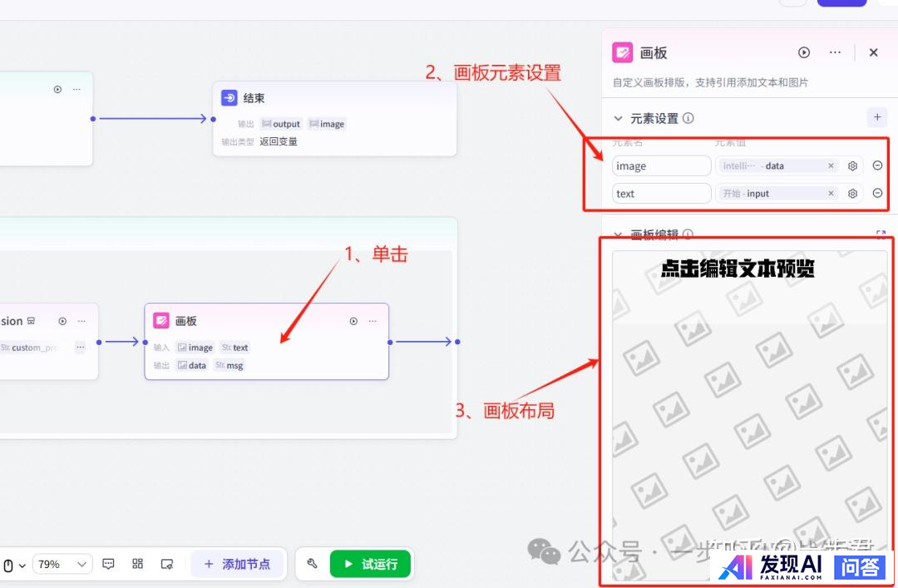
Task: Add a new element with the plus button
Action: [x=877, y=117]
